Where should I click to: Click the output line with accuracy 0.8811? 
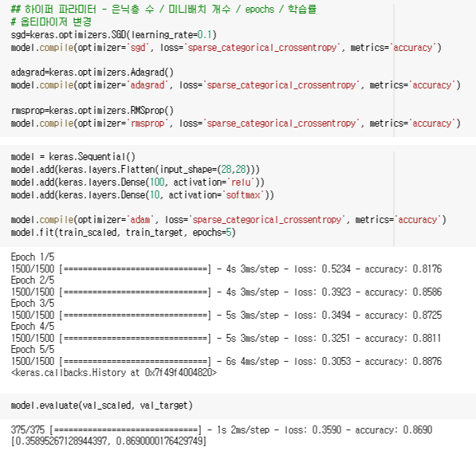[226, 338]
